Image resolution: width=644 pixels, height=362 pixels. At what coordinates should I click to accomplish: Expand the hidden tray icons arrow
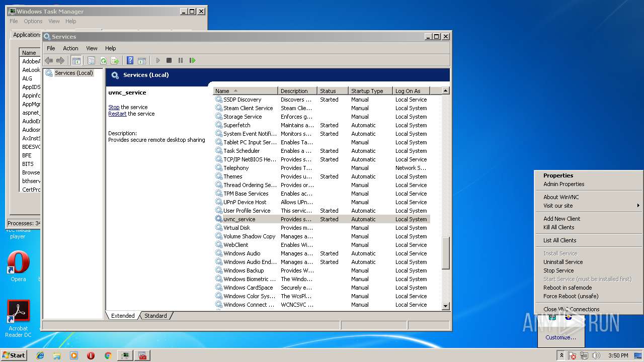562,355
